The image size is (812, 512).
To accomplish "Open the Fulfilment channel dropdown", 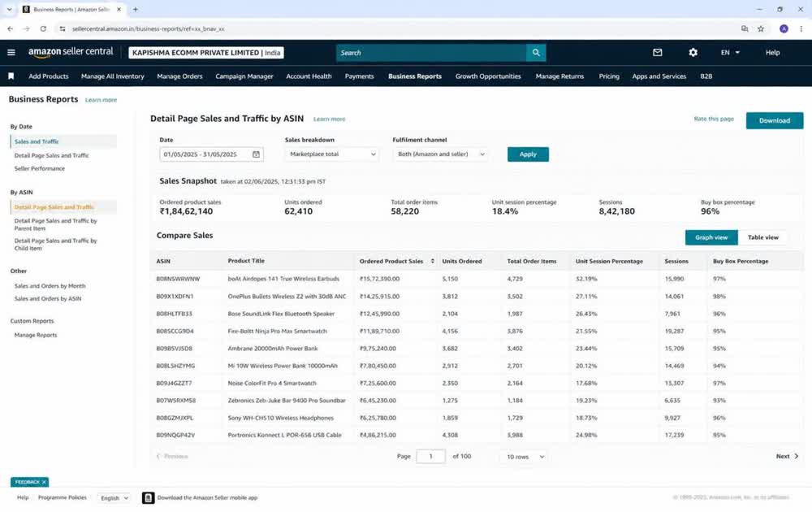I will (x=441, y=154).
